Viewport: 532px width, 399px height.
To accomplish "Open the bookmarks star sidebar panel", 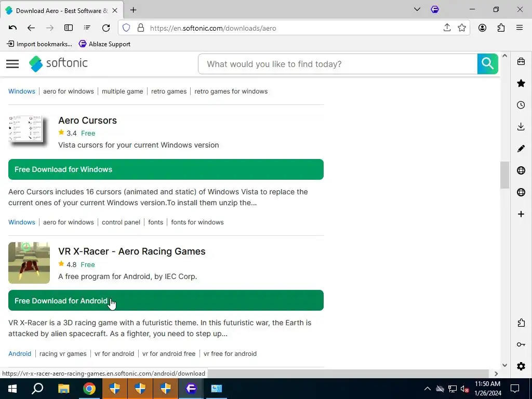I will coord(521,84).
